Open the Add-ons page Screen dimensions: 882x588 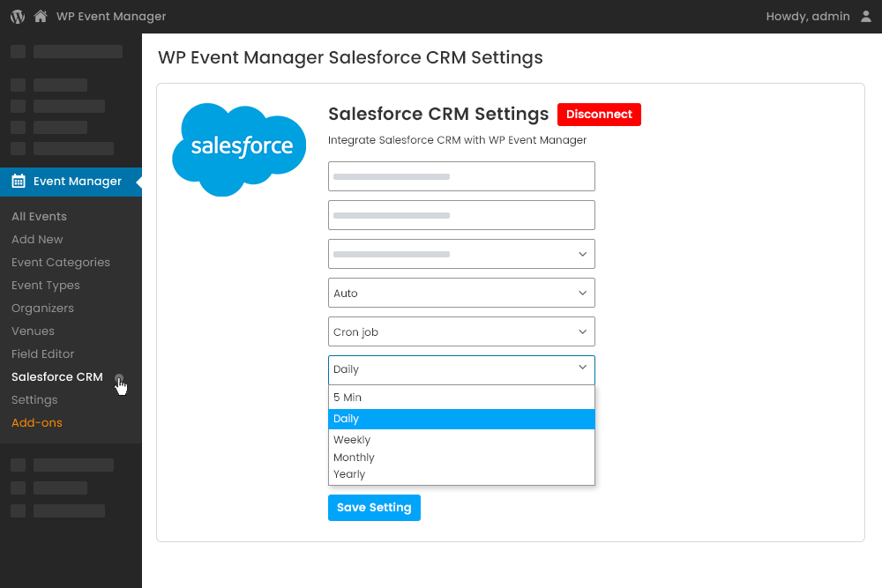point(36,422)
